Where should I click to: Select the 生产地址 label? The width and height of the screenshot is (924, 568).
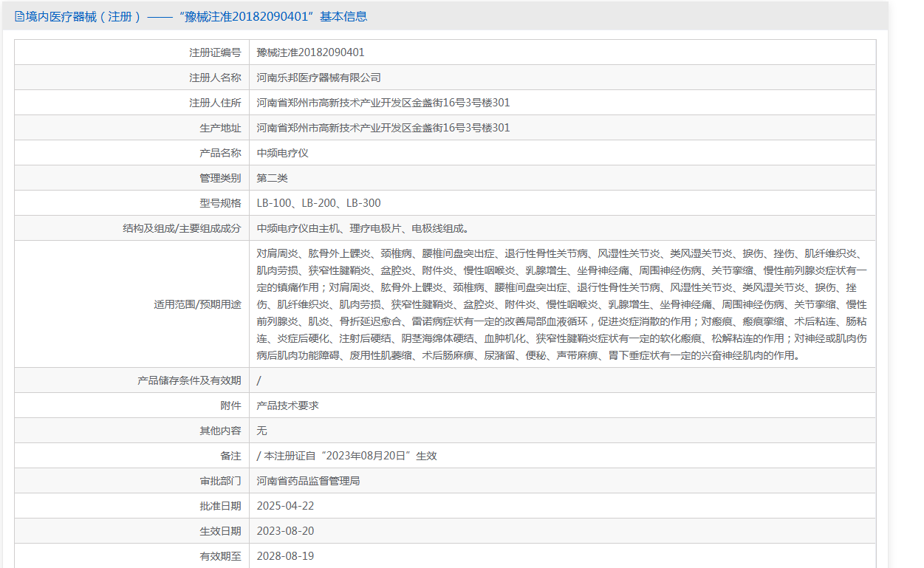tap(220, 128)
